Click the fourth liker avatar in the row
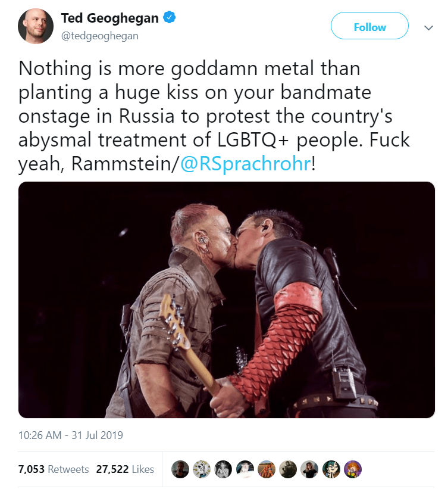Viewport: 448px width, 489px height. click(x=245, y=469)
